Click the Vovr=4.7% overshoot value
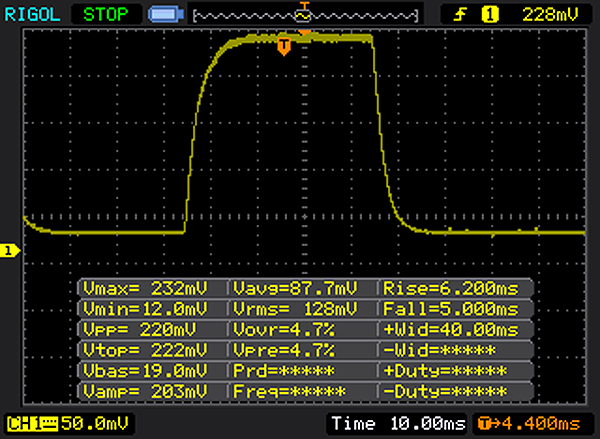 284,330
